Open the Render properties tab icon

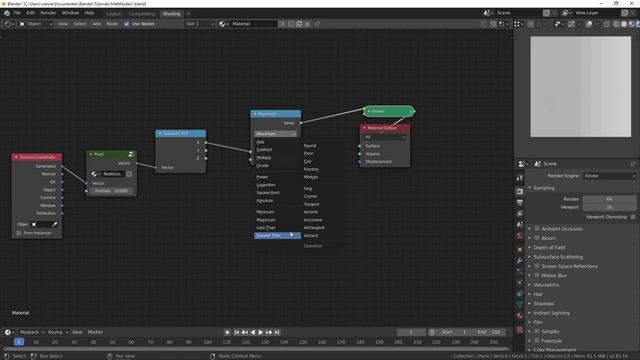[x=520, y=191]
